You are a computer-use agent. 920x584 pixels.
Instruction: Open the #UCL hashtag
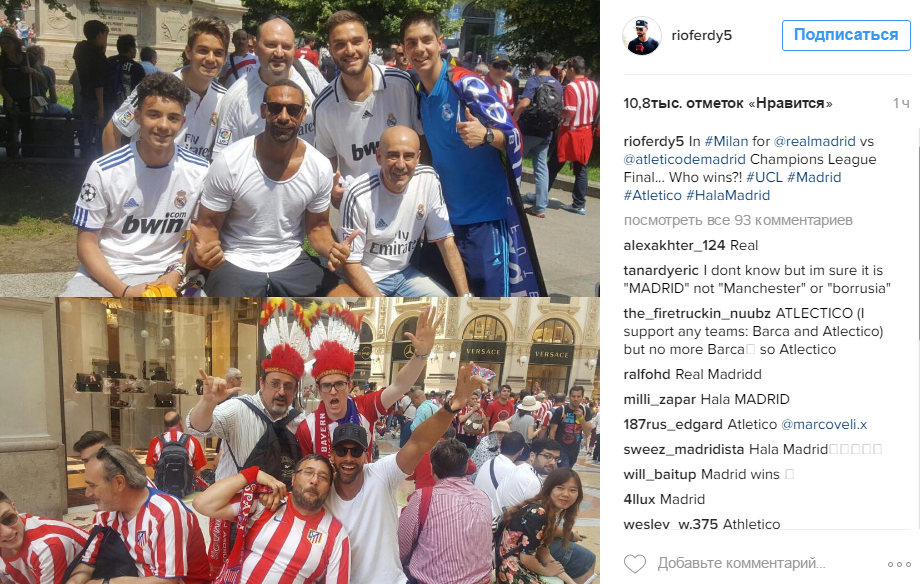(x=764, y=177)
